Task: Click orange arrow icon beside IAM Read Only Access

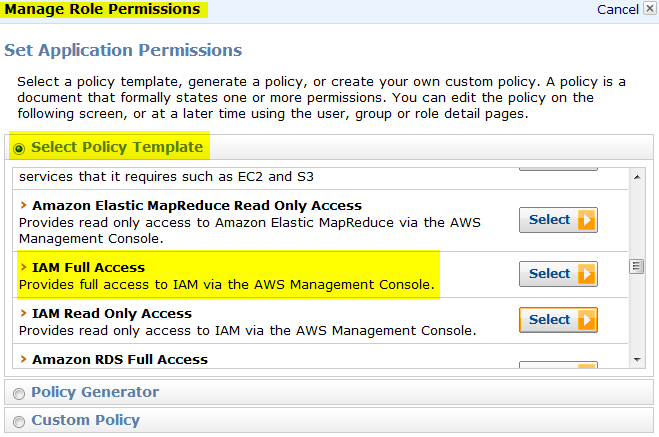Action: pos(586,320)
